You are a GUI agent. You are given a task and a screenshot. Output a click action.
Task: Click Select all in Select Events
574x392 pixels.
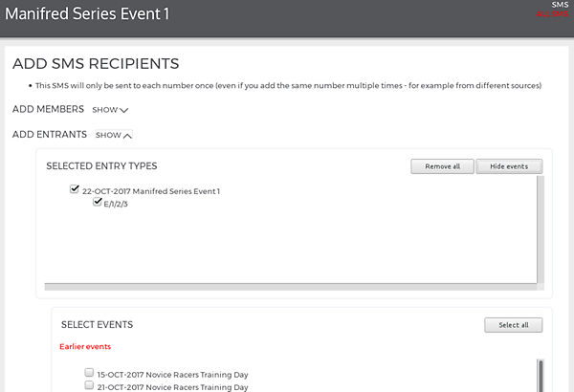tap(513, 325)
